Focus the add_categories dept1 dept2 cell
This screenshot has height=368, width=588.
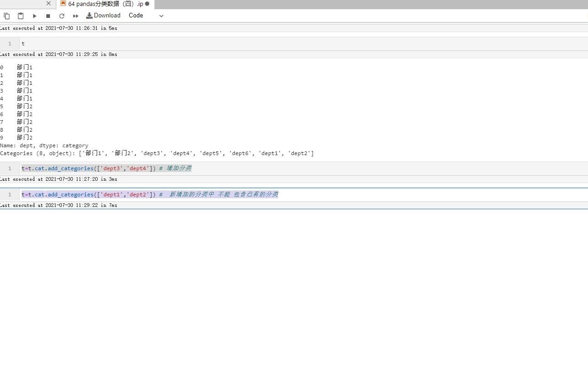303,195
